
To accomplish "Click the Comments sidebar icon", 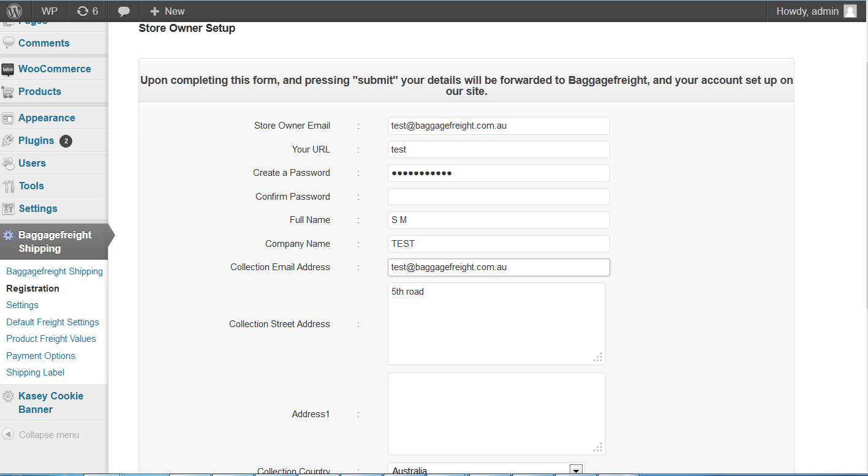I will coord(9,43).
